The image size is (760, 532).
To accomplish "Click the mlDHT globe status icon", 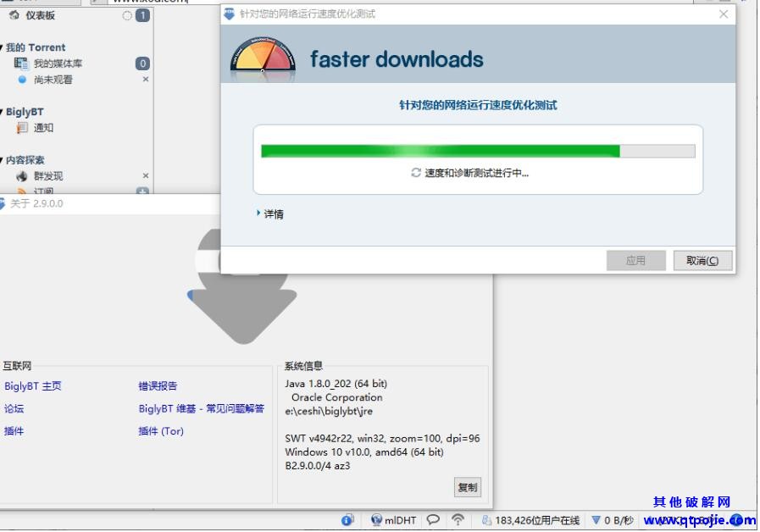I will click(376, 520).
